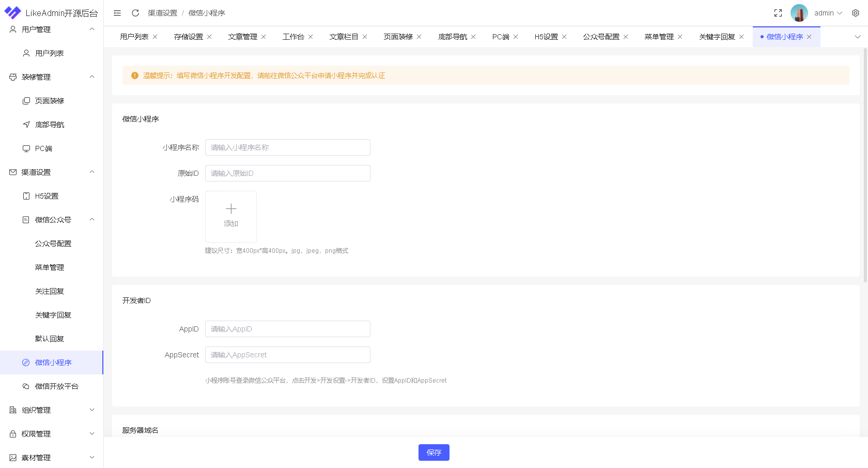Click the 渠道设置 breadcrumb
The width and height of the screenshot is (868, 468).
[x=162, y=13]
